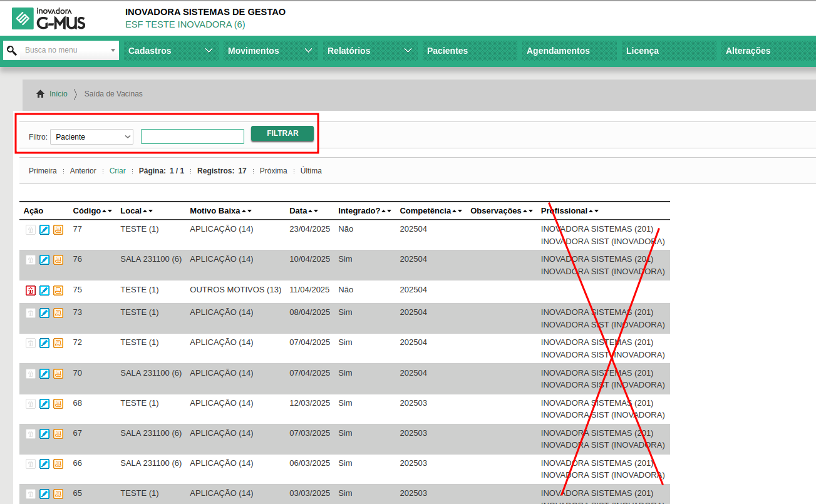The height and width of the screenshot is (504, 816).
Task: Sort by Integrado? column header
Action: (359, 211)
